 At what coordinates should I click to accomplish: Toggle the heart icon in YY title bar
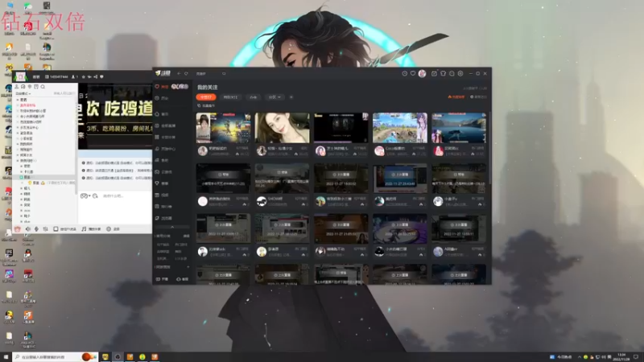(x=101, y=76)
